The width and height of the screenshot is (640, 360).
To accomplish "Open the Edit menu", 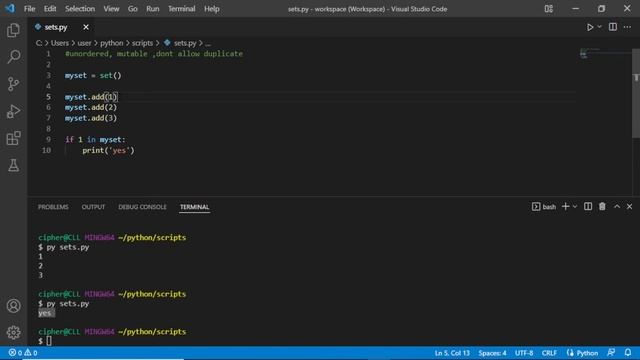I will (x=50, y=9).
